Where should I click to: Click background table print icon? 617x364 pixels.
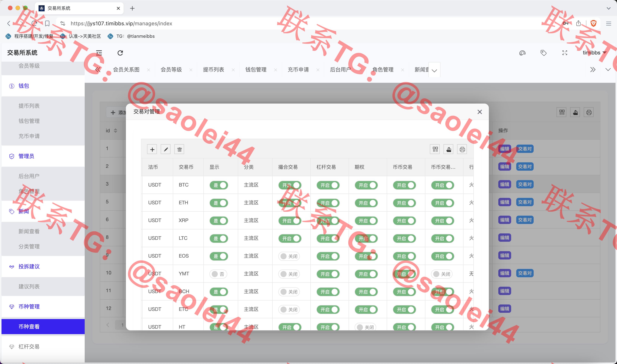pyautogui.click(x=589, y=112)
